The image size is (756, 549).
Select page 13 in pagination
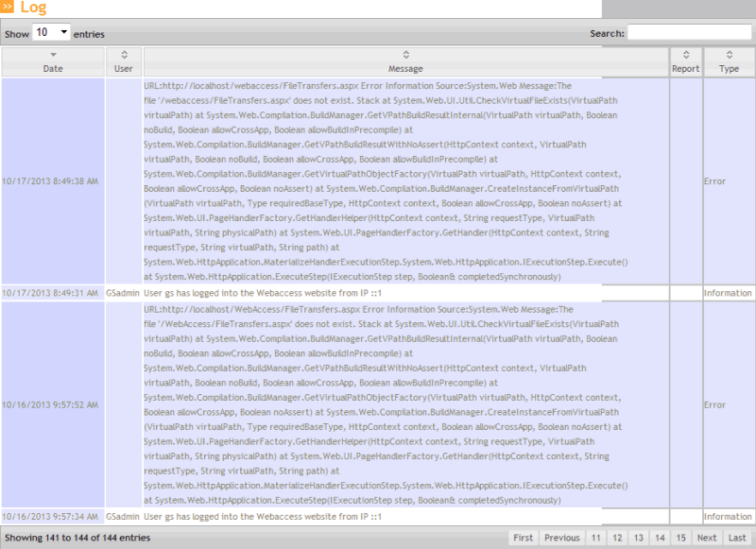[639, 538]
